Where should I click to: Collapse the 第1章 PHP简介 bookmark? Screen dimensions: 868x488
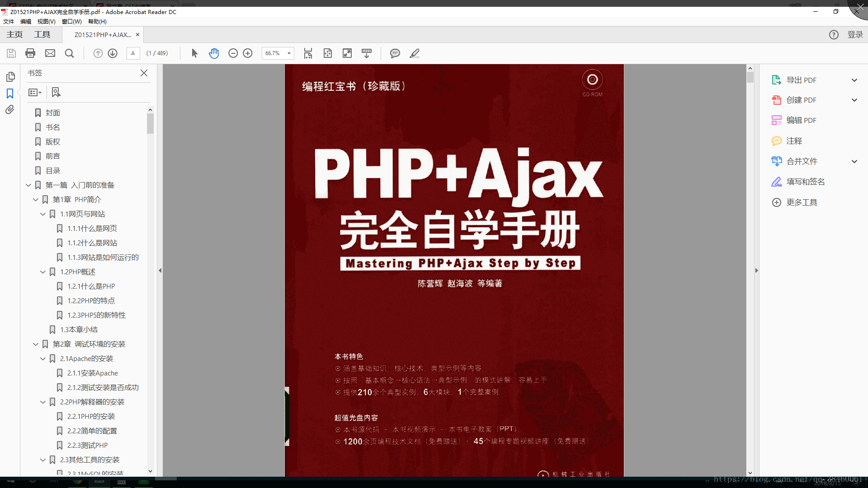pos(35,200)
